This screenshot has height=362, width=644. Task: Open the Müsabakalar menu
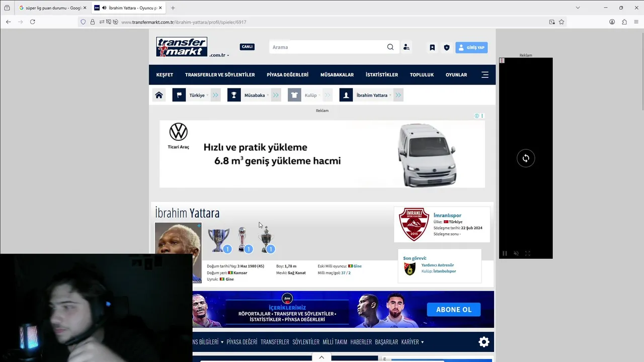point(337,74)
